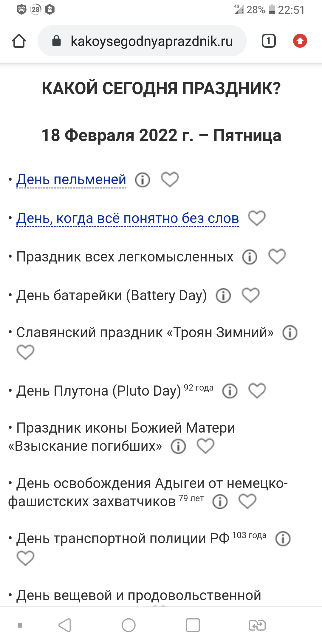This screenshot has height=644, width=322.
Task: Open info icon next to День батарейки
Action: coord(223,295)
